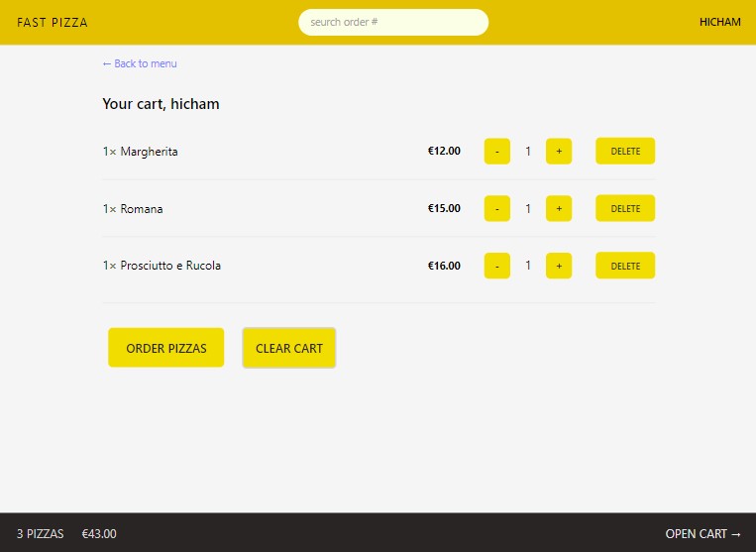Empty everything with Clear Cart button

coord(288,348)
